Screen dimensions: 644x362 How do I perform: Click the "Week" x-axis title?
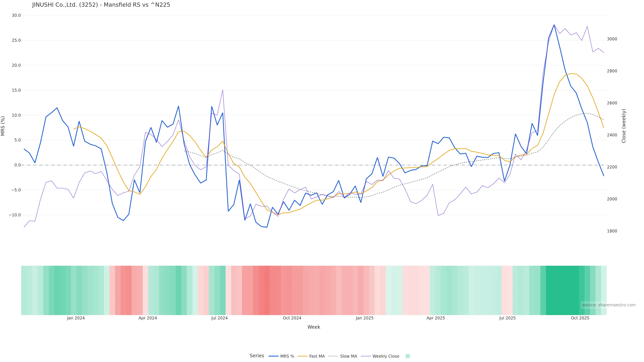[314, 327]
